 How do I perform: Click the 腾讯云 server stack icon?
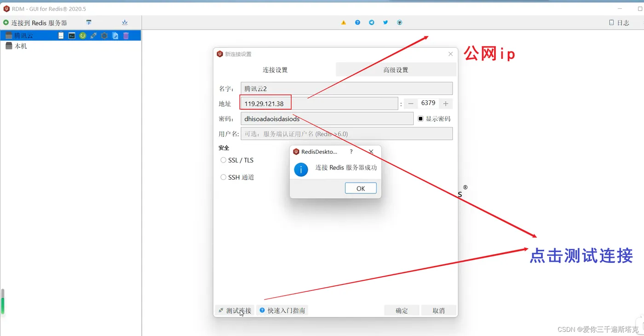[x=9, y=35]
